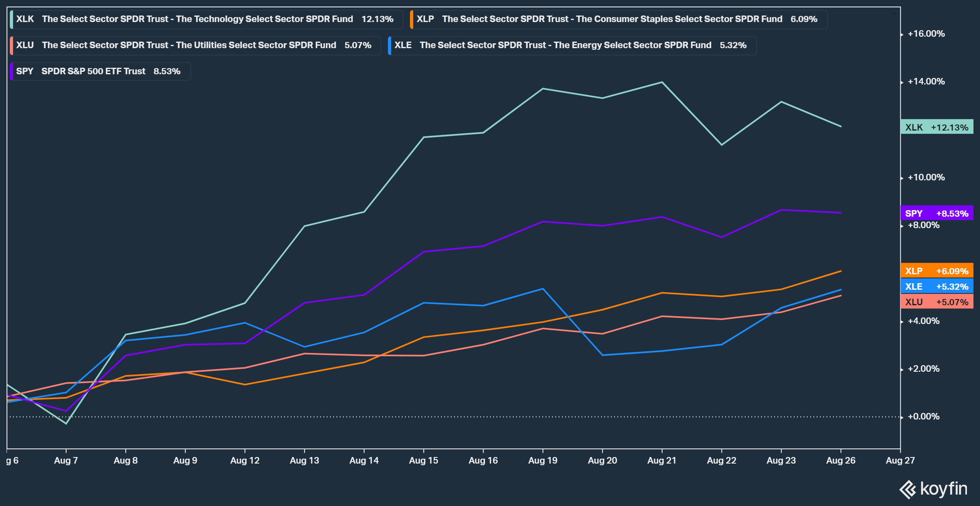Click the Aug 26 date label

point(841,461)
